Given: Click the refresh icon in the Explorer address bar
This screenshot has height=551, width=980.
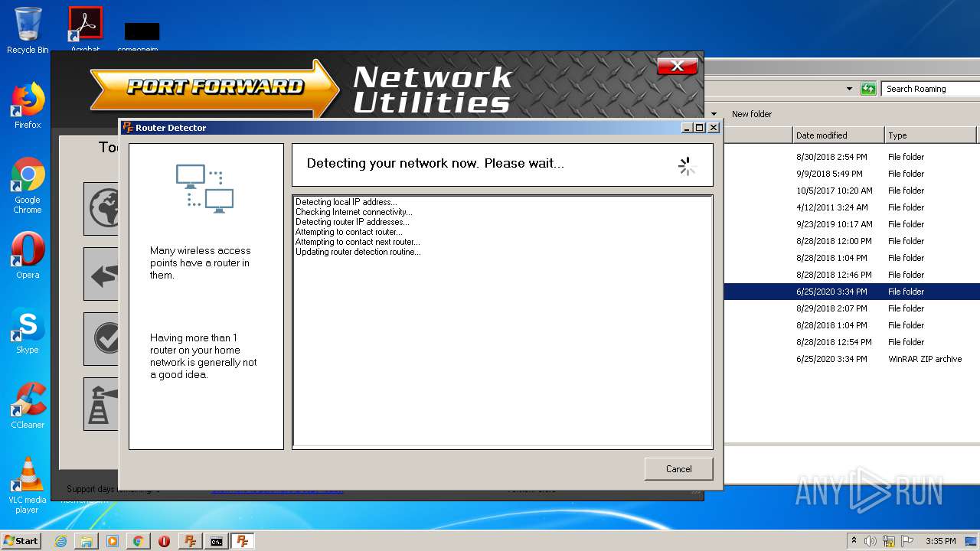Looking at the screenshot, I should pos(868,89).
